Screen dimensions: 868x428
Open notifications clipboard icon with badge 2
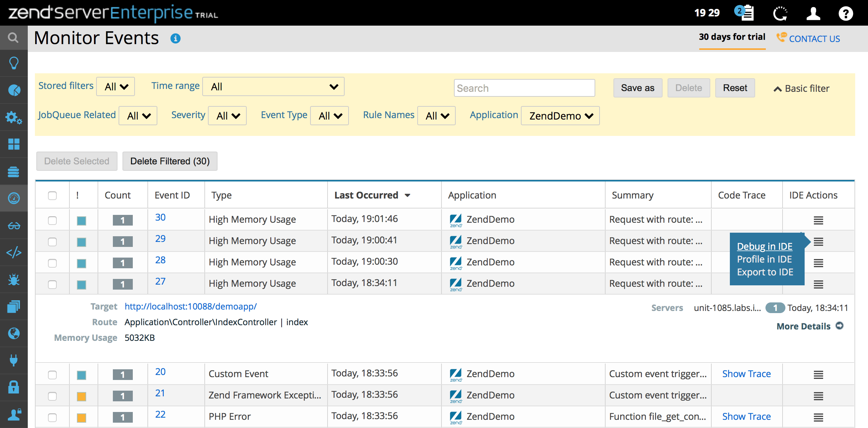click(744, 13)
